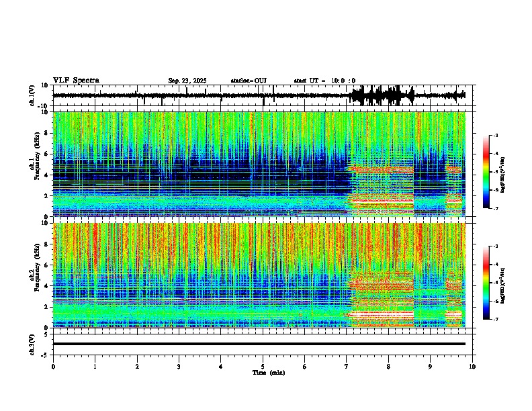This screenshot has height=411, width=532.
Task: Click the ch.1 colorbar log(PSD) label
Action: [x=502, y=175]
